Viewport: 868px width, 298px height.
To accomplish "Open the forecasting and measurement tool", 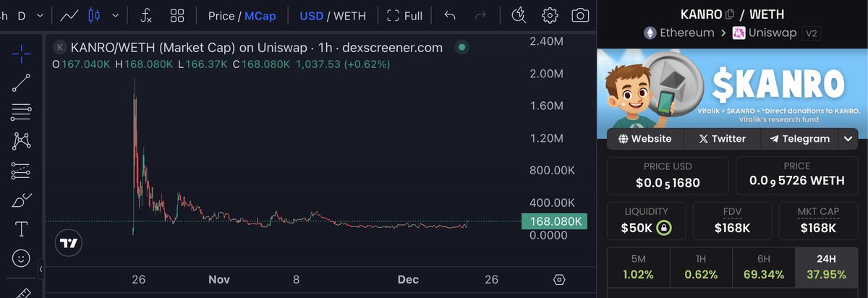I will (x=21, y=171).
